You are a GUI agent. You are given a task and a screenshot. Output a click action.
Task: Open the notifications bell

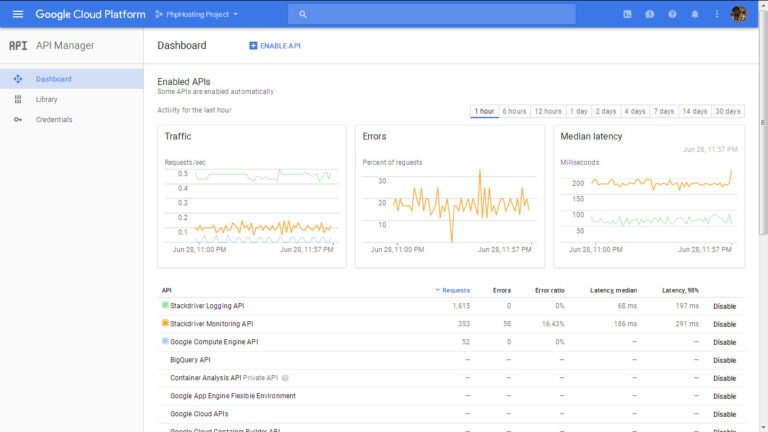coord(695,14)
